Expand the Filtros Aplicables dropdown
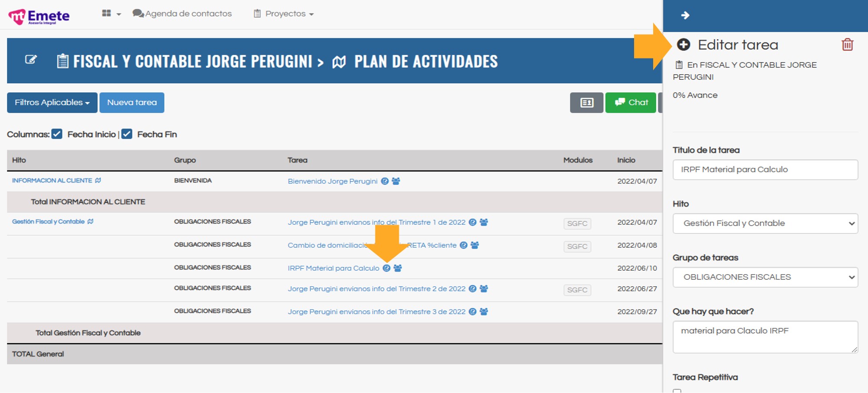This screenshot has width=868, height=393. 52,103
